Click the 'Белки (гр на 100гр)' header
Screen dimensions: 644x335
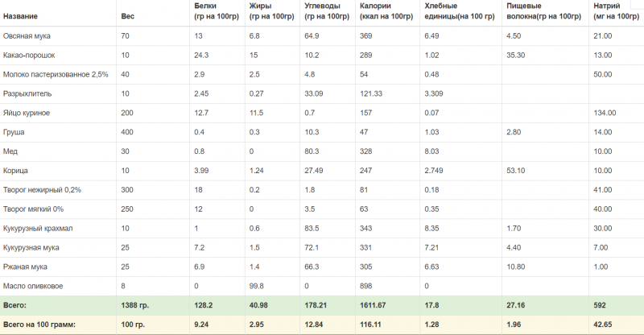pyautogui.click(x=217, y=11)
